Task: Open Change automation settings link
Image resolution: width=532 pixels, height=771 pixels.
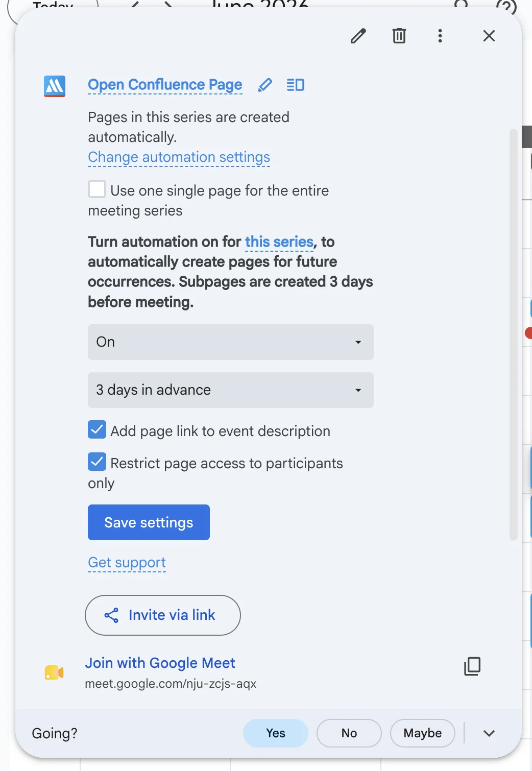Action: point(179,157)
